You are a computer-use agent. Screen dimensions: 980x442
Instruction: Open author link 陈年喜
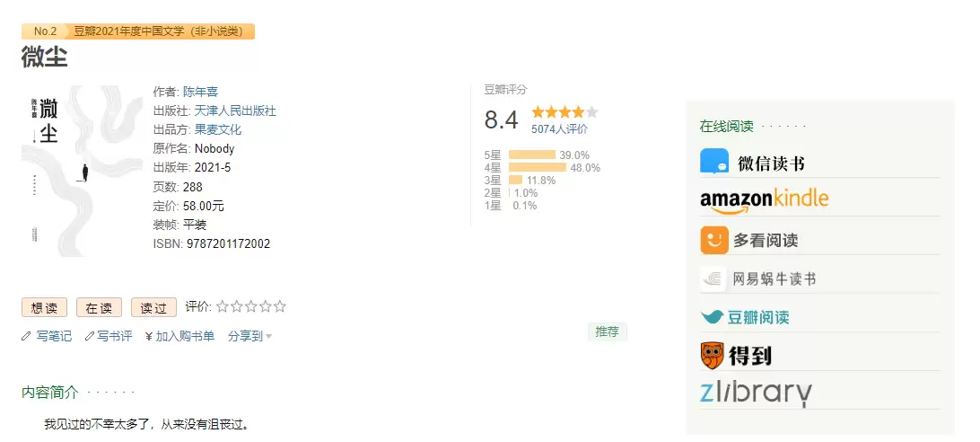click(201, 92)
